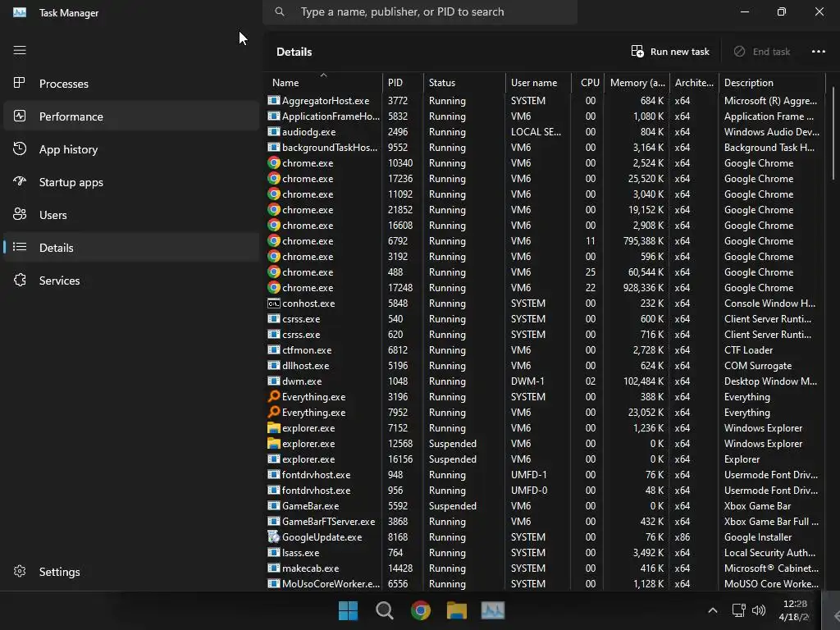This screenshot has height=630, width=840.
Task: Open the Startup apps page
Action: click(x=131, y=182)
